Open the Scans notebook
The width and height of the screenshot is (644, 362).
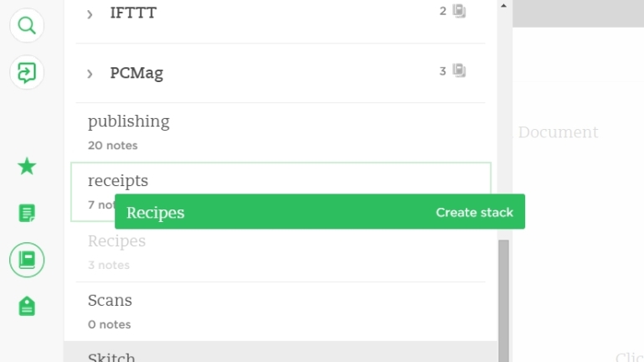click(281, 312)
